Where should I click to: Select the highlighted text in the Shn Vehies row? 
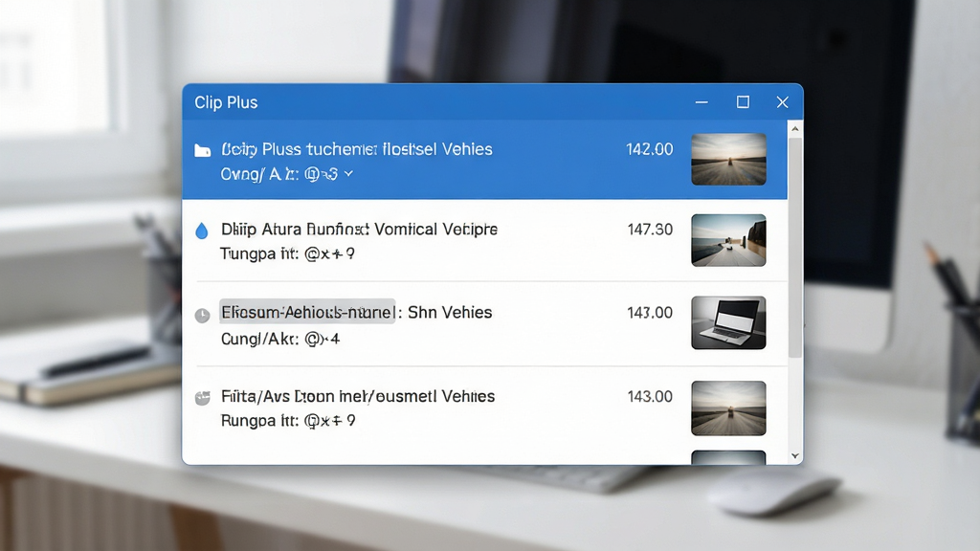[x=307, y=312]
